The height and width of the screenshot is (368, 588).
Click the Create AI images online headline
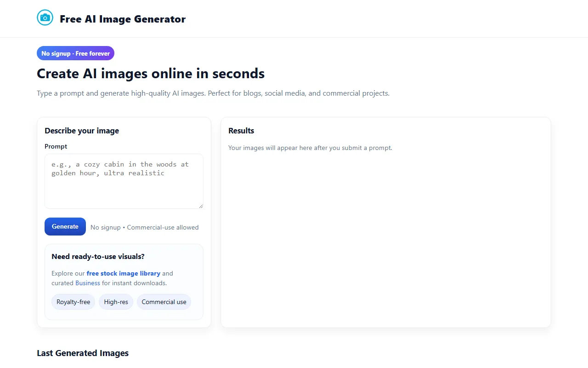pyautogui.click(x=151, y=74)
